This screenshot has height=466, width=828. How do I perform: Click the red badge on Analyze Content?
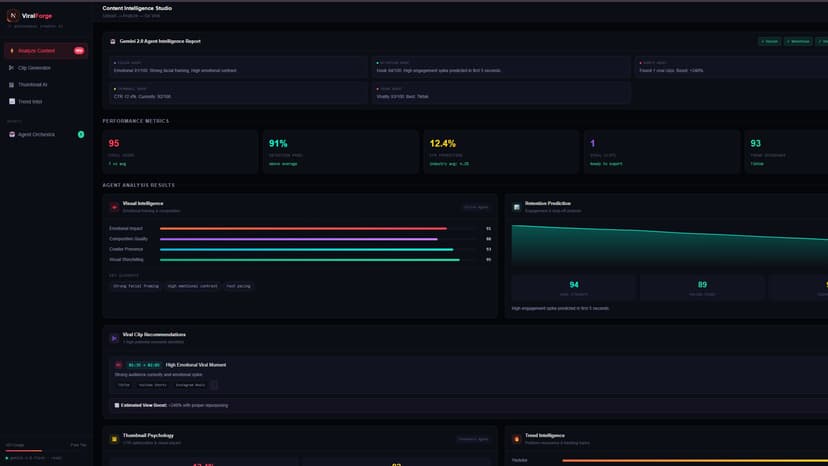pos(79,51)
